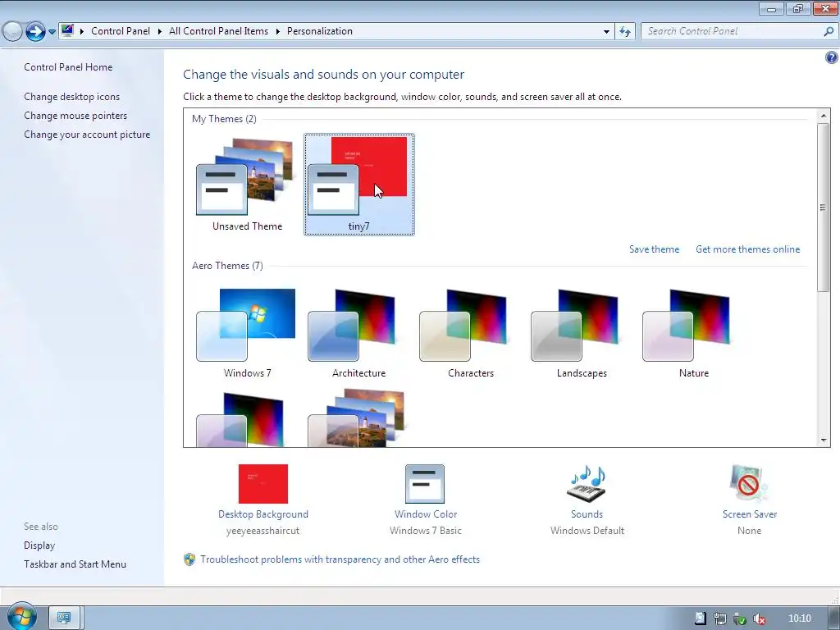Click the Sounds link
840x630 pixels.
click(587, 514)
